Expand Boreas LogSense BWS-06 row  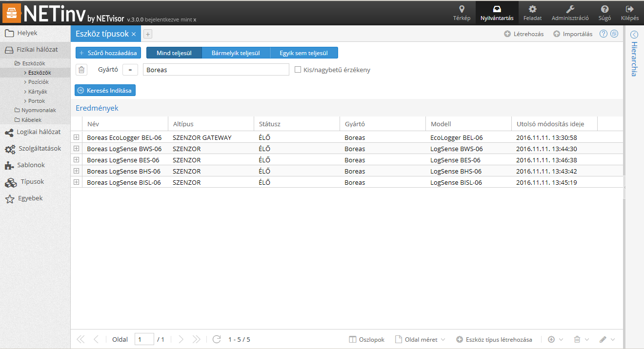click(x=76, y=149)
